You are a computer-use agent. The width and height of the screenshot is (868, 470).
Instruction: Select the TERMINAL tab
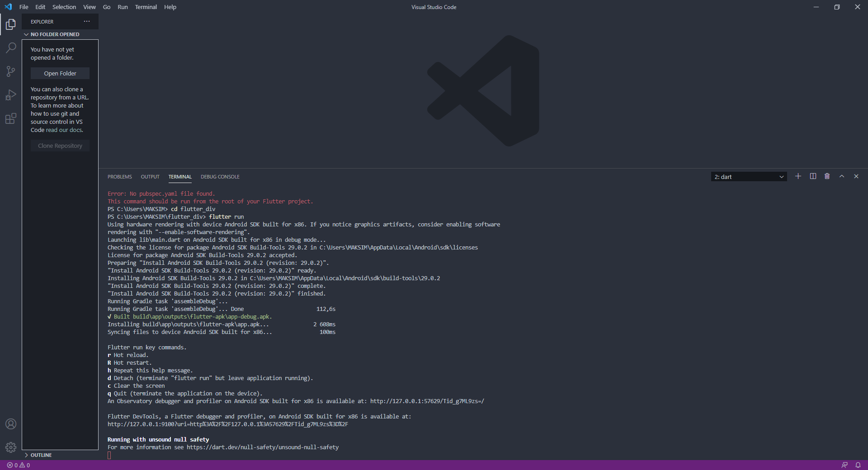(180, 177)
